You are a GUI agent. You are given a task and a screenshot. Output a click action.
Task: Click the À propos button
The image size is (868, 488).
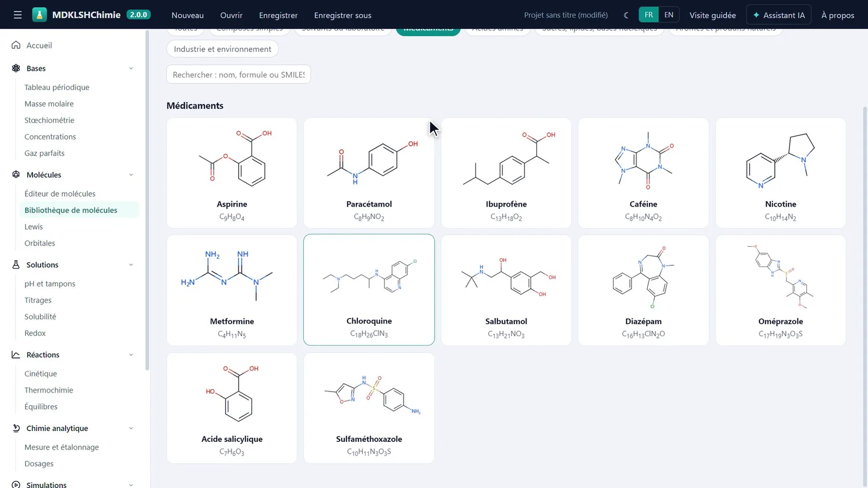(838, 15)
